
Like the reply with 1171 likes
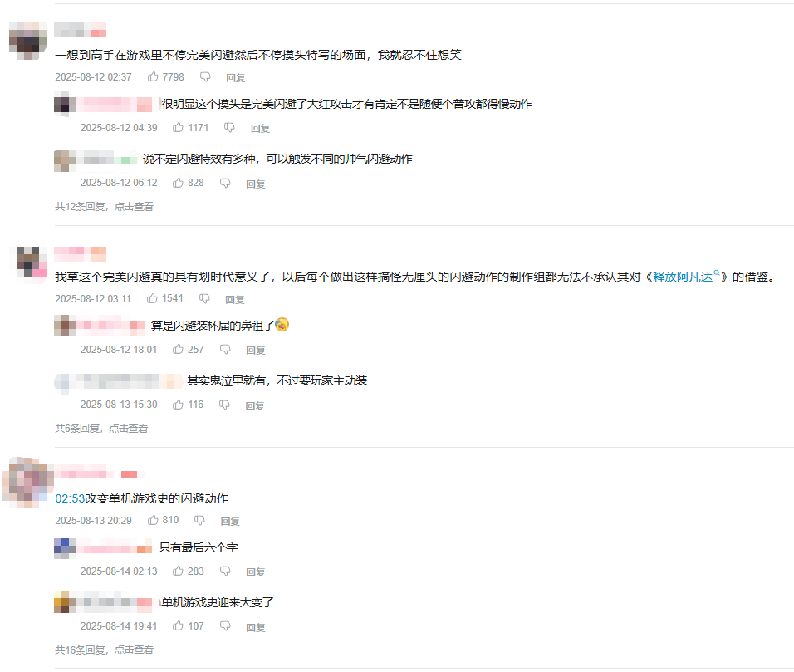[x=178, y=128]
